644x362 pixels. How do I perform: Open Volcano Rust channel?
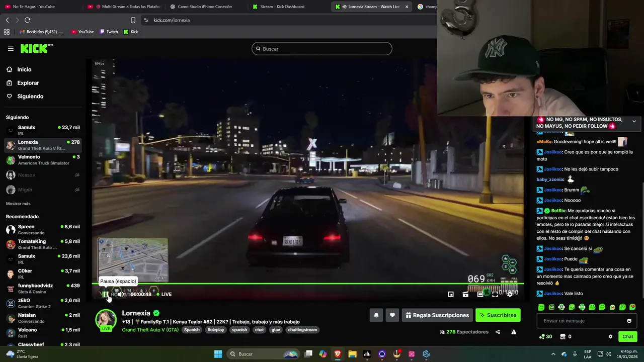pos(43,332)
